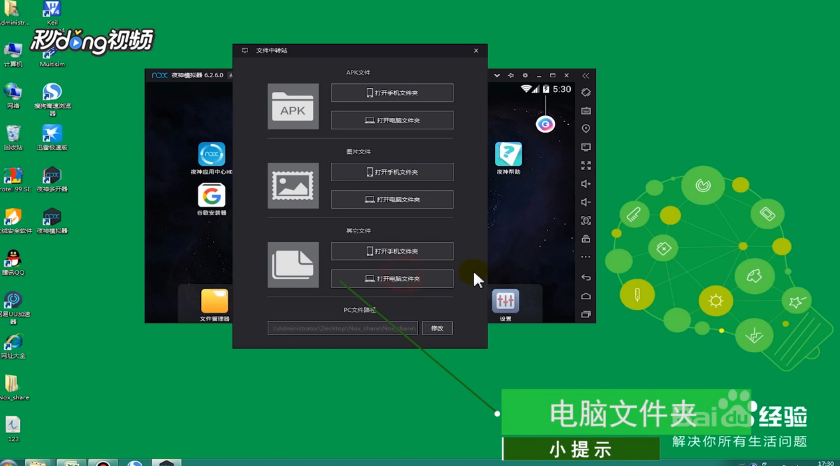Image resolution: width=840 pixels, height=466 pixels.
Task: Open recent apps in Nox sidebar
Action: (586, 314)
